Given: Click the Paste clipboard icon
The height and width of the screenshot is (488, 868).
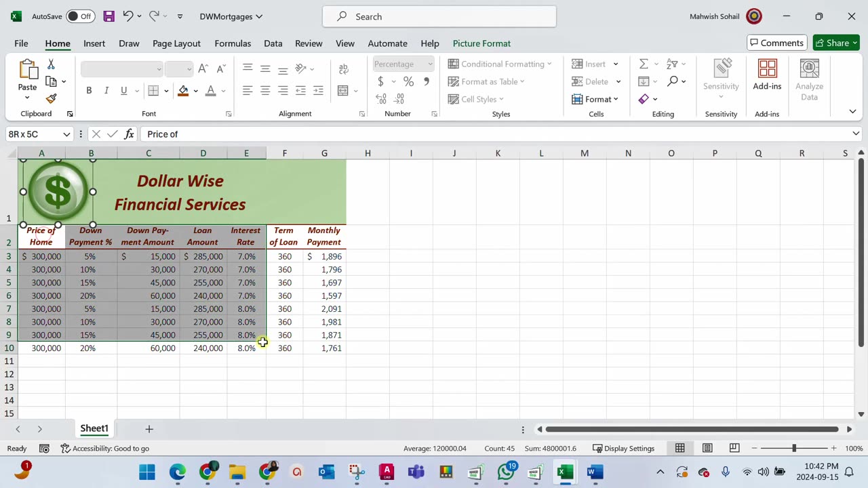Looking at the screenshot, I should [x=28, y=70].
